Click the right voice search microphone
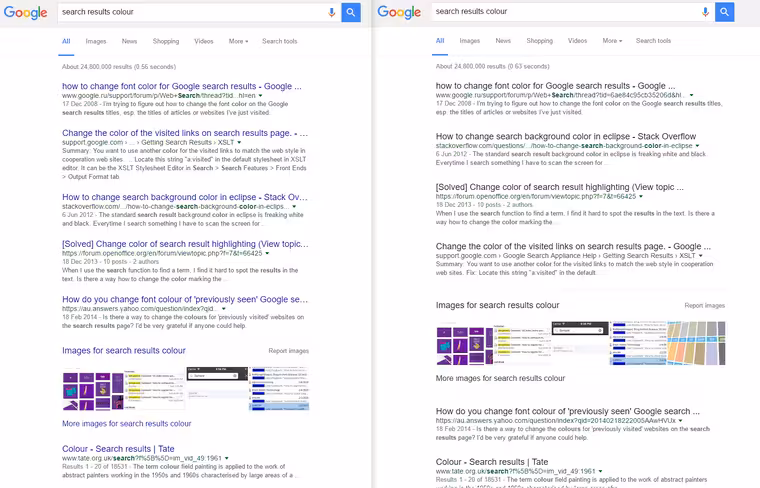This screenshot has height=488, width=760. pyautogui.click(x=705, y=12)
